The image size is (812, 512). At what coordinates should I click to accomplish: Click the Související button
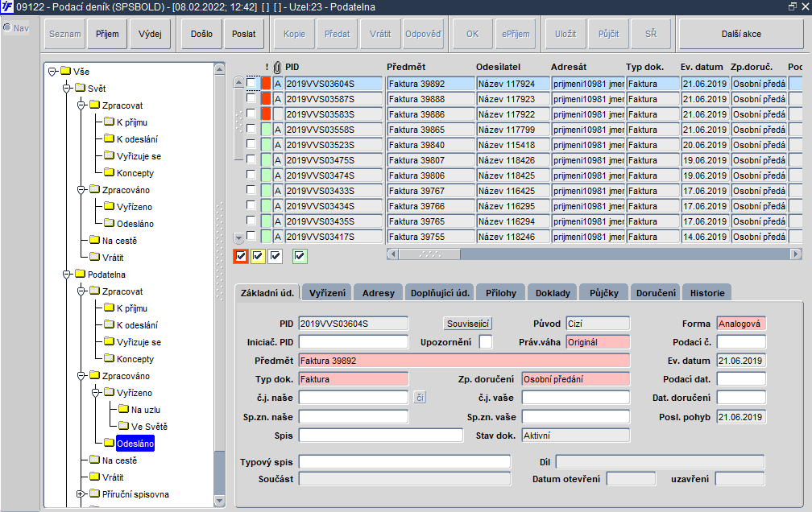(x=467, y=324)
